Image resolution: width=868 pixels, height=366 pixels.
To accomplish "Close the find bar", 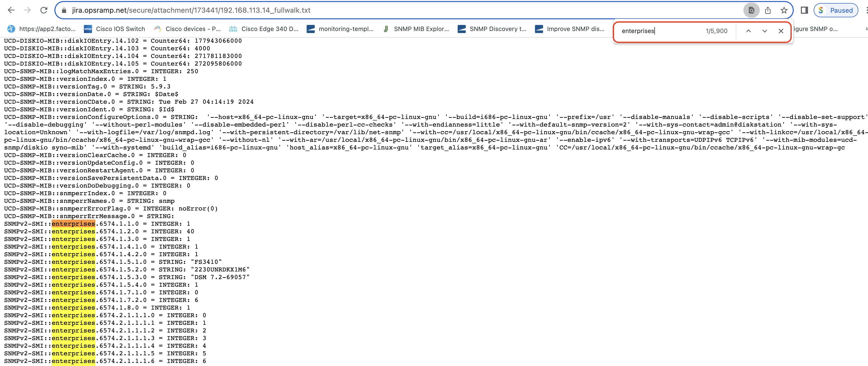I will tap(781, 31).
